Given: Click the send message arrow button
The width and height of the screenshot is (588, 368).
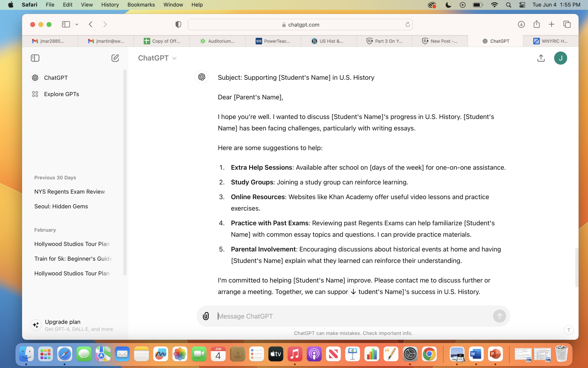Looking at the screenshot, I should (499, 316).
